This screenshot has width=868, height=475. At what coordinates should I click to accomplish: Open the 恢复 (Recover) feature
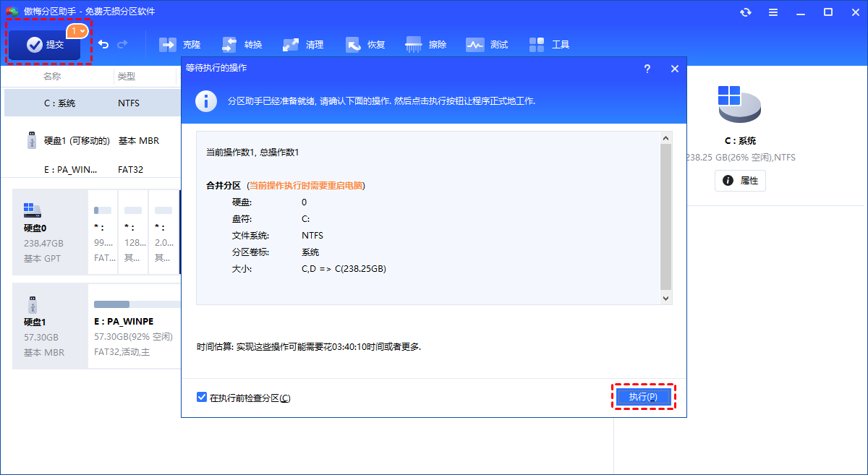(365, 44)
